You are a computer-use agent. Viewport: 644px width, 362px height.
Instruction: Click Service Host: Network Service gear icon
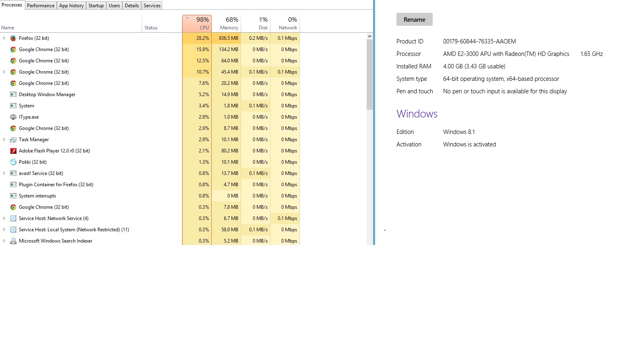tap(13, 218)
